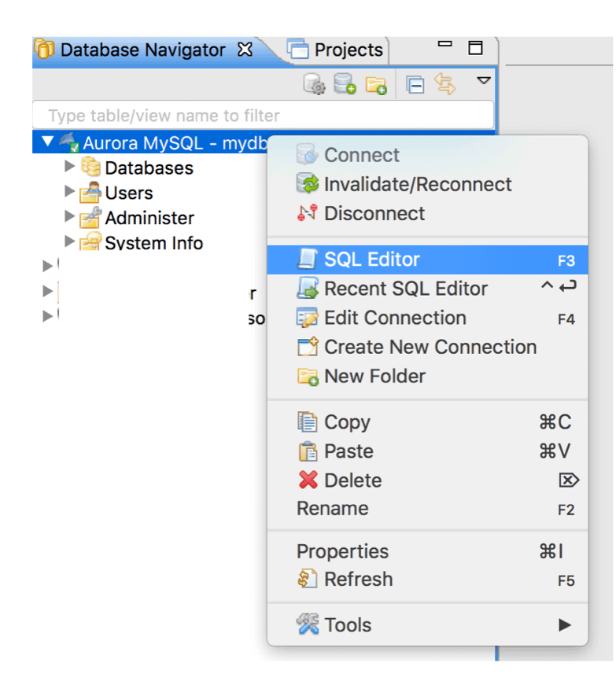Choose Delete from context menu

(427, 480)
